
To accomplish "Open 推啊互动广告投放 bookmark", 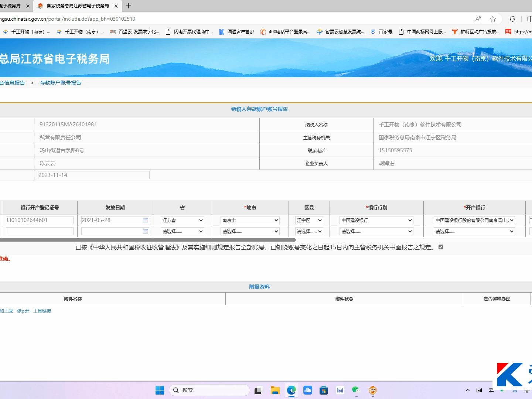I will pos(475,32).
